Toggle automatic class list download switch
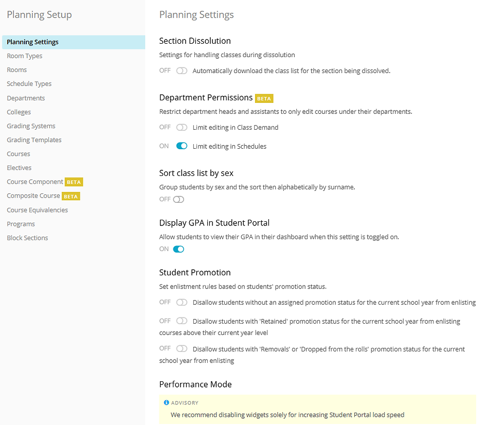The height and width of the screenshot is (425, 504). click(x=182, y=70)
